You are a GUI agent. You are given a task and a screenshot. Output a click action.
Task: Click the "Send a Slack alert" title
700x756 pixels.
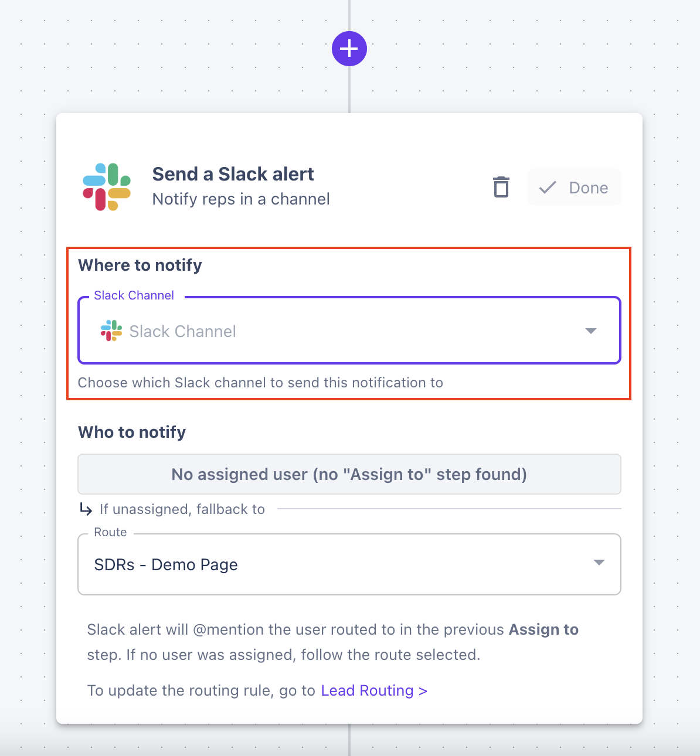[x=233, y=174]
